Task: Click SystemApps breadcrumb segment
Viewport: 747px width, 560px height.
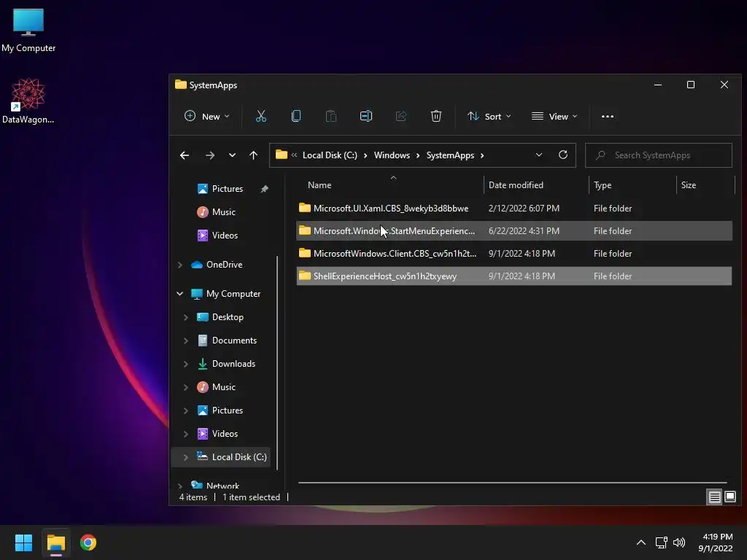Action: [450, 155]
